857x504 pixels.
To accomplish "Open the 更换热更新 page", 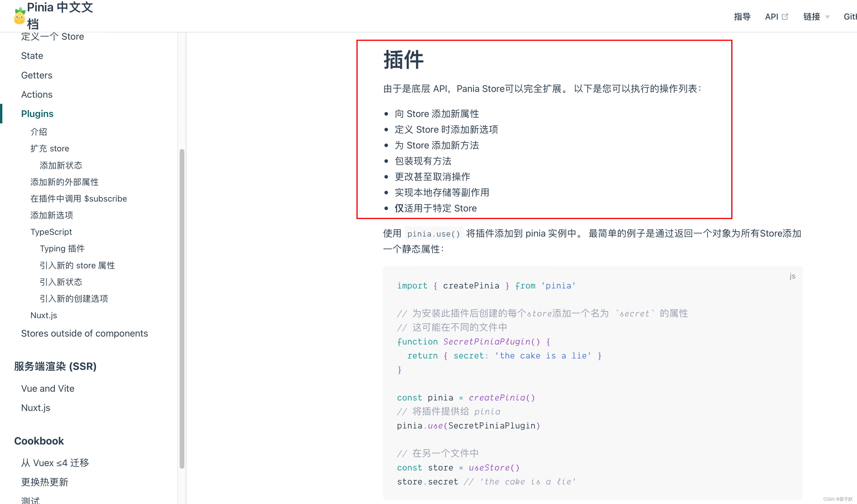I will click(x=45, y=482).
